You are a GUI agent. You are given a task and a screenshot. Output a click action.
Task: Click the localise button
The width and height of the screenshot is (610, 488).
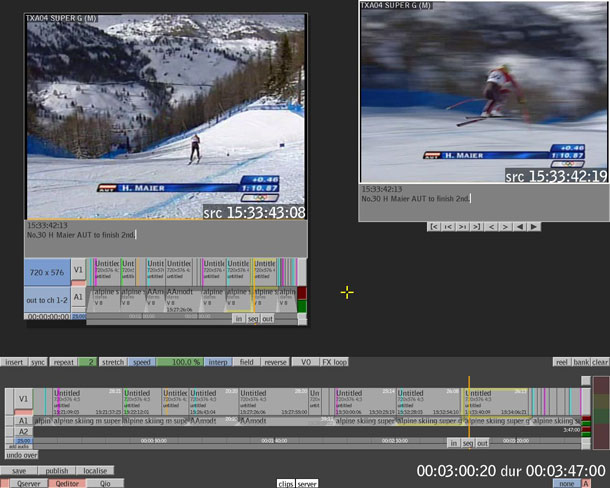tap(95, 470)
